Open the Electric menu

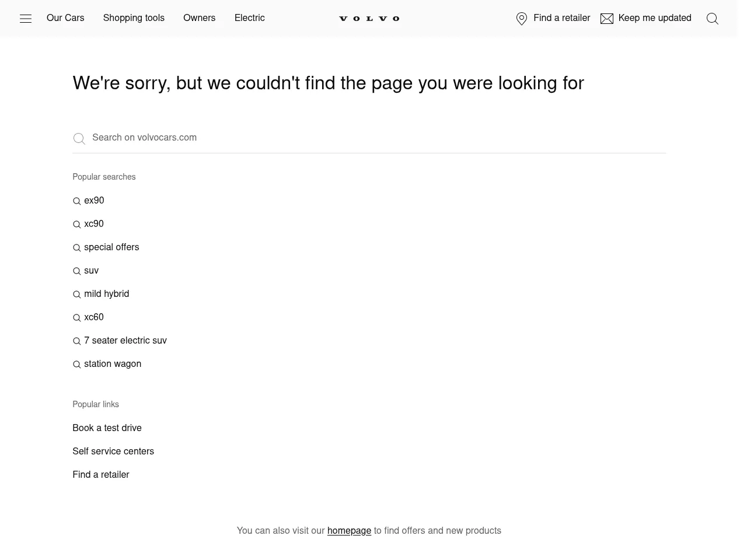249,18
